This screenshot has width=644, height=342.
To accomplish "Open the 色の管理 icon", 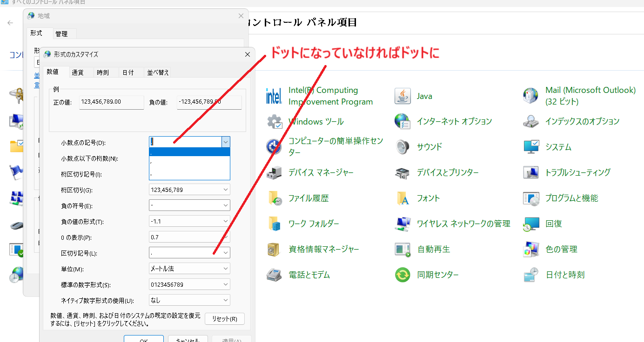I will [x=531, y=249].
